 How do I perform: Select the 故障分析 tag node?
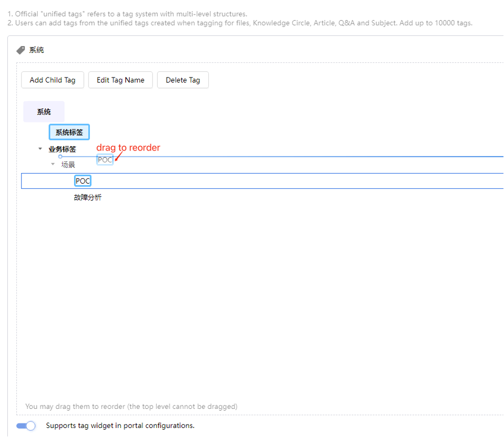[88, 197]
